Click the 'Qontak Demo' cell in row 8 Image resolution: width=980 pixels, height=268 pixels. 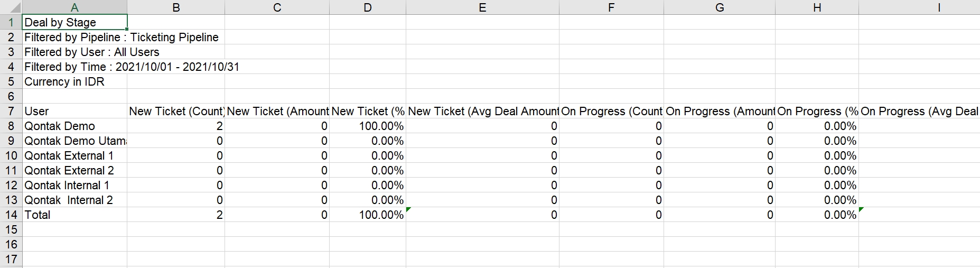coord(74,126)
